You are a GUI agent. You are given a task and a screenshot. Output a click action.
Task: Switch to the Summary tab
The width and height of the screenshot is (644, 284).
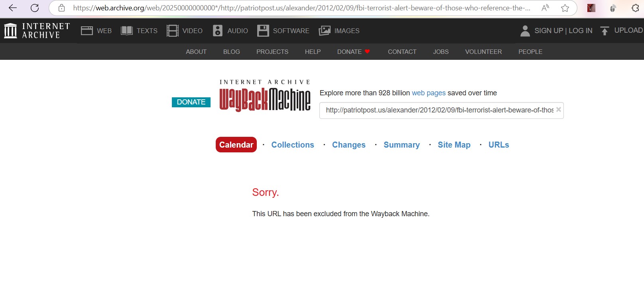[x=402, y=145]
